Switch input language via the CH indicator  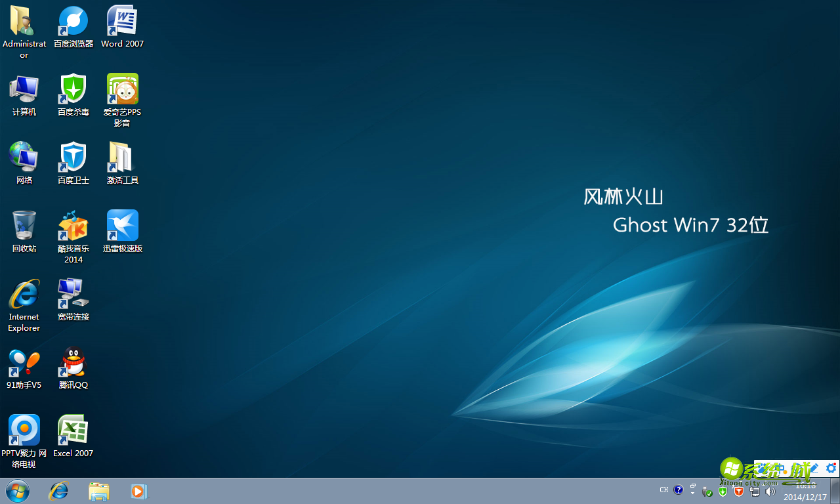663,490
